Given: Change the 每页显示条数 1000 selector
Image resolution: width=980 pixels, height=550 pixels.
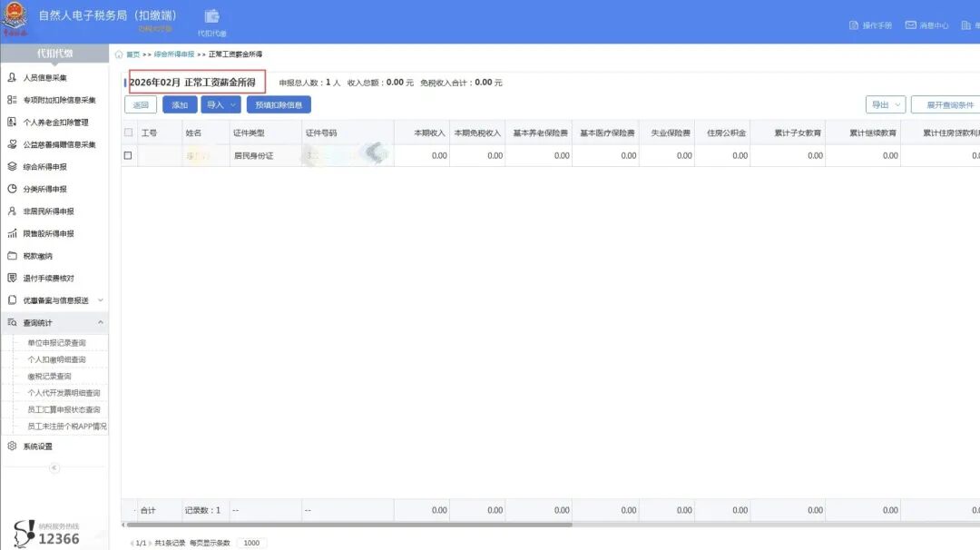Looking at the screenshot, I should [x=252, y=543].
